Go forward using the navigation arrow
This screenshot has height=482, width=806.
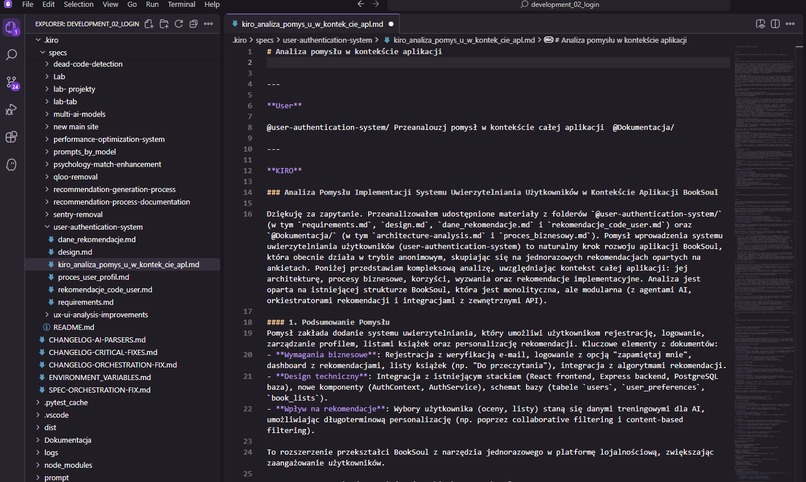(x=376, y=4)
